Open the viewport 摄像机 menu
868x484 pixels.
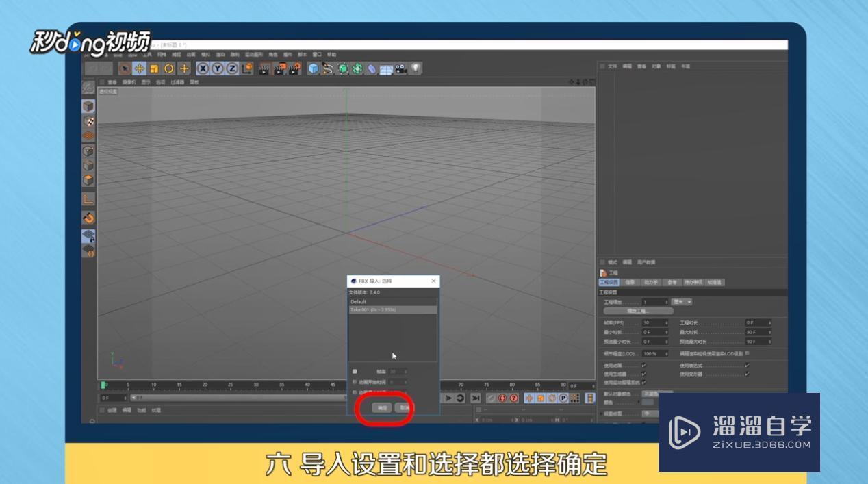129,81
